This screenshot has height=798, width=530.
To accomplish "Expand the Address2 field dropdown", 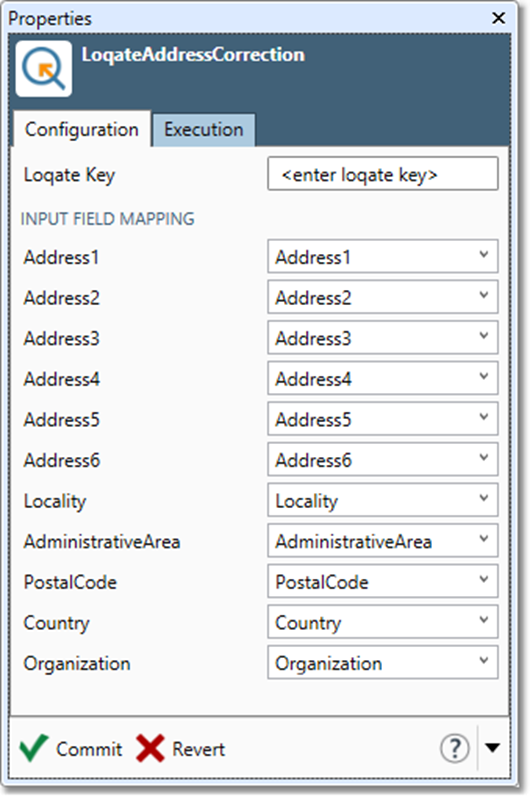I will tap(383, 297).
